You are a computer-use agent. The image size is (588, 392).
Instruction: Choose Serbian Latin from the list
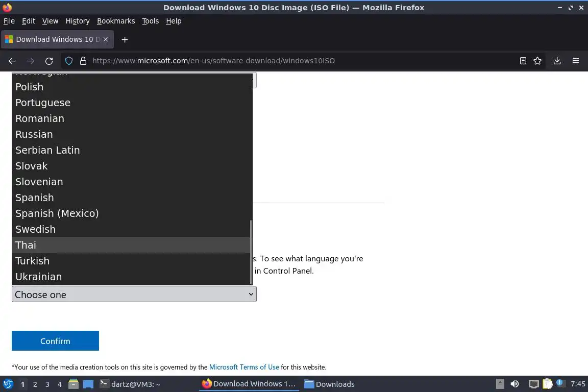132,150
